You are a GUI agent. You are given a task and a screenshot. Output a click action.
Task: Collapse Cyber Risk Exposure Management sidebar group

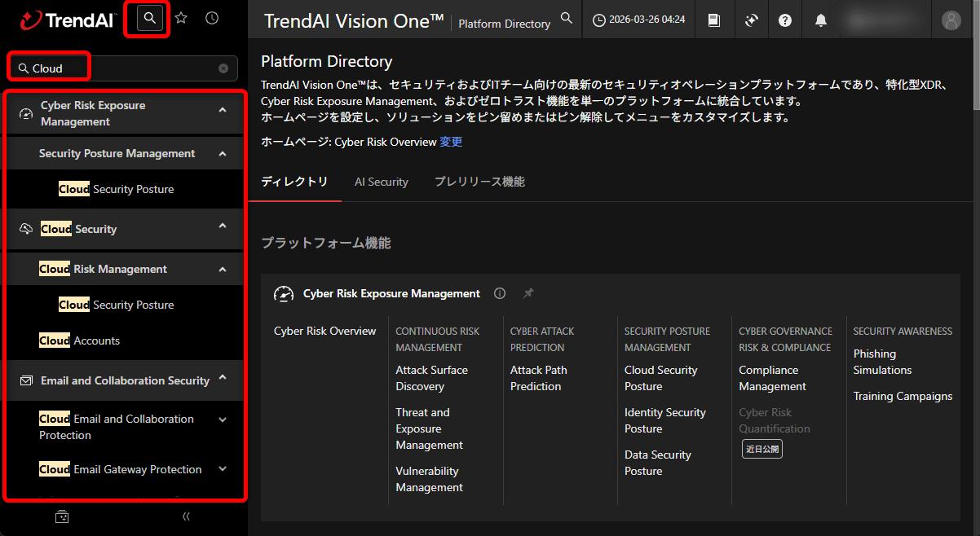click(x=223, y=109)
